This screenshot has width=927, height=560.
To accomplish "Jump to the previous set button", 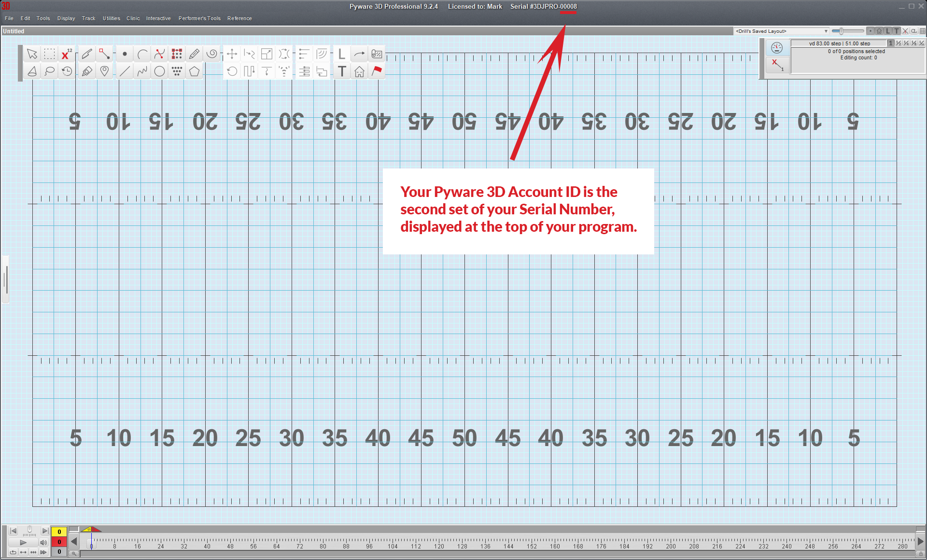I will coord(14,531).
